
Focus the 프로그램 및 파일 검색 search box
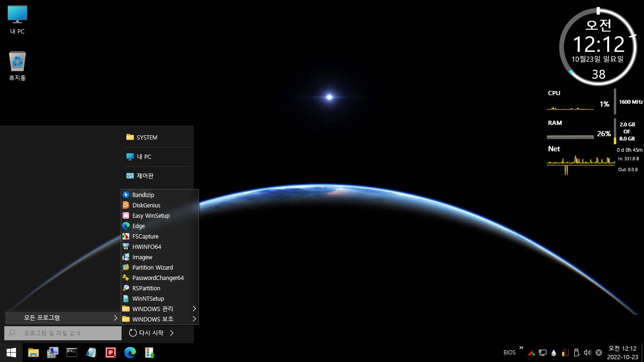point(63,333)
